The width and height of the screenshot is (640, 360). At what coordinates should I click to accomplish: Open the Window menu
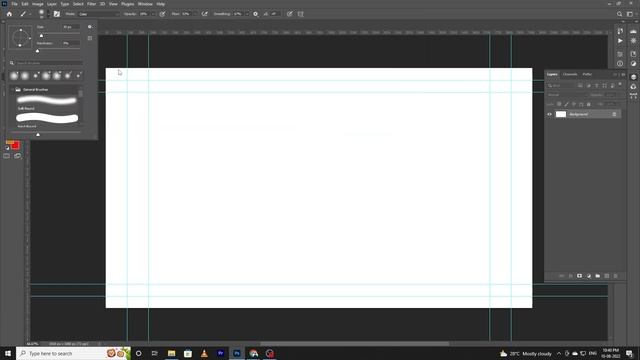click(x=145, y=4)
